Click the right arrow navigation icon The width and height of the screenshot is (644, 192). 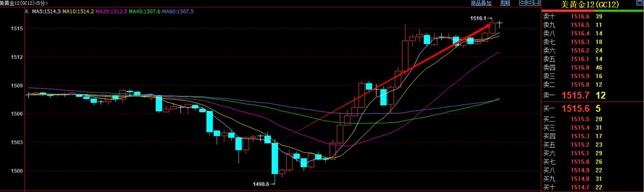(529, 3)
